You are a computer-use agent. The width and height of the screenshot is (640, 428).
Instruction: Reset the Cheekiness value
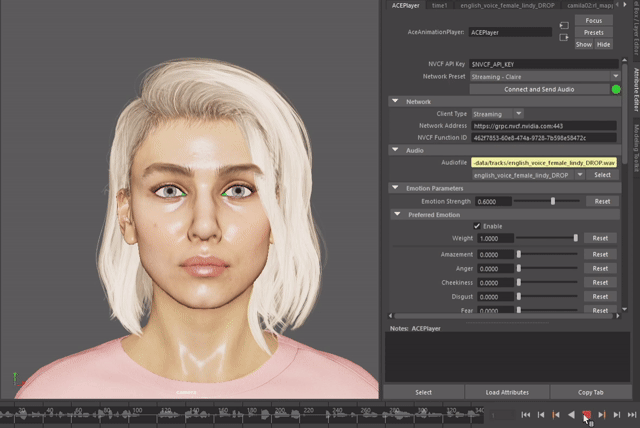(x=600, y=282)
